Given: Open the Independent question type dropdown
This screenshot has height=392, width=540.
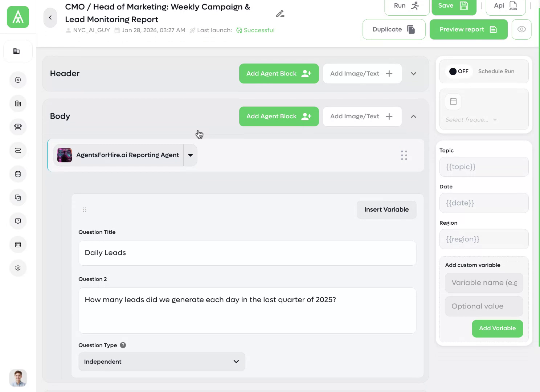Looking at the screenshot, I should 161,362.
